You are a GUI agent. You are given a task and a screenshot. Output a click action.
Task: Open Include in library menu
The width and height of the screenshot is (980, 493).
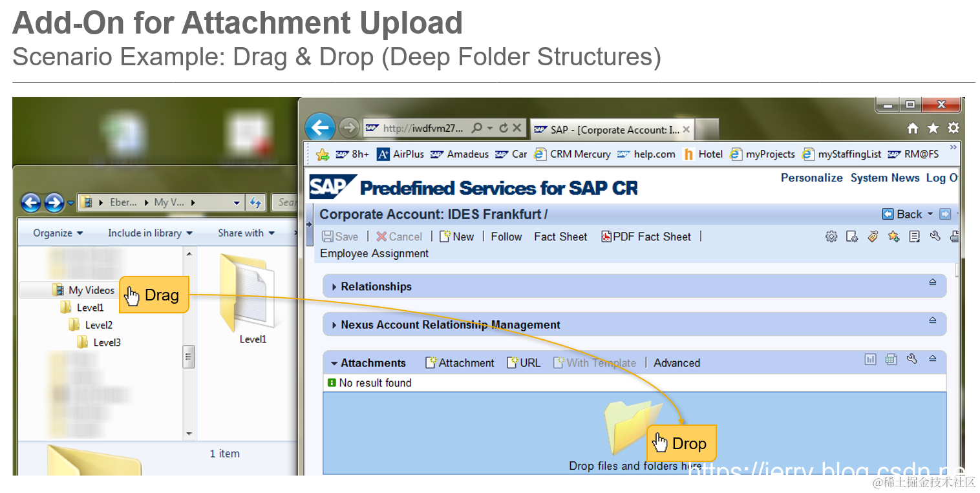point(150,233)
